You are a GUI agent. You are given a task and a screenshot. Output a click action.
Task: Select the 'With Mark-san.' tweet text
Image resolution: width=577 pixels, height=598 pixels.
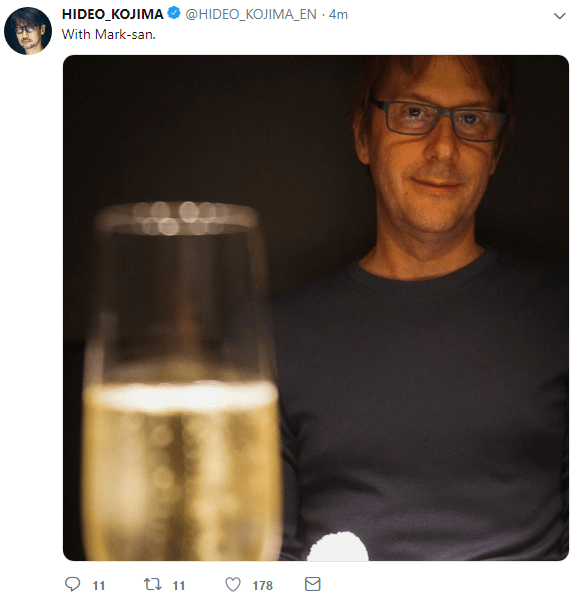(x=109, y=34)
